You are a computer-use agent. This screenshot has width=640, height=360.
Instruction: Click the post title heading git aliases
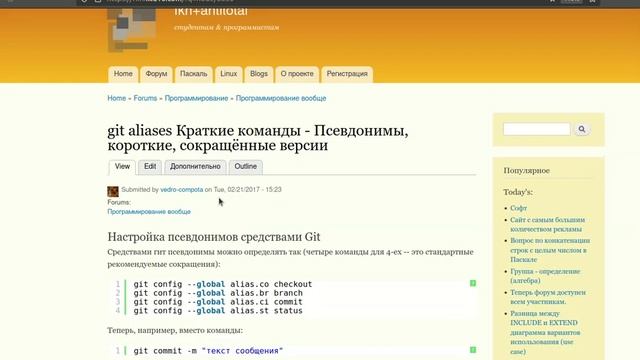(258, 138)
